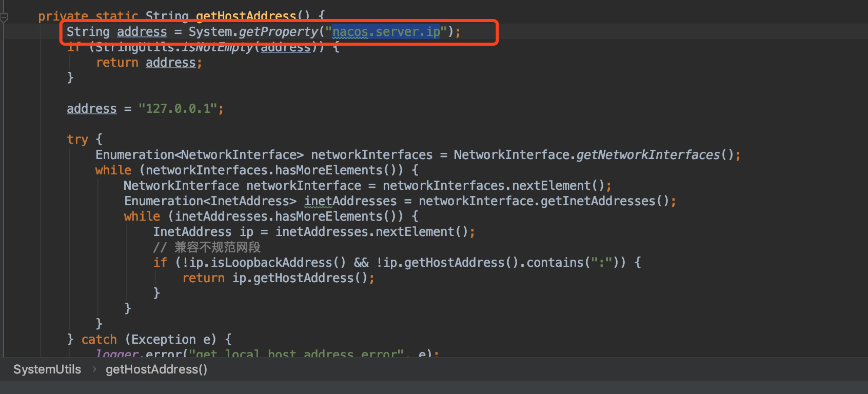Open SystemUtils breadcrumb at bottom
Screen dimensions: 868x394
click(47, 369)
